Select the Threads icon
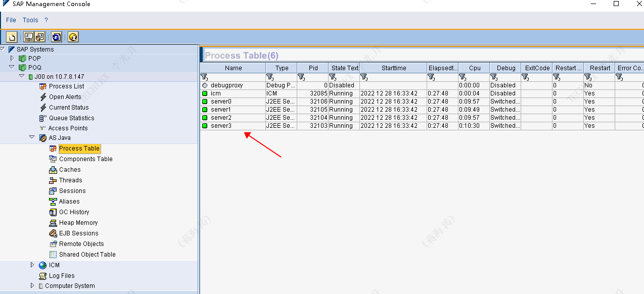The height and width of the screenshot is (294, 644). [53, 180]
